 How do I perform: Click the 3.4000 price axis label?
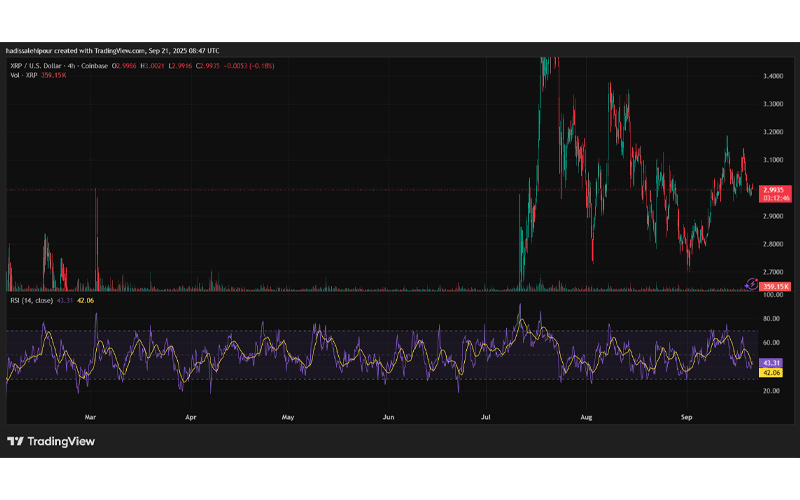pos(773,76)
